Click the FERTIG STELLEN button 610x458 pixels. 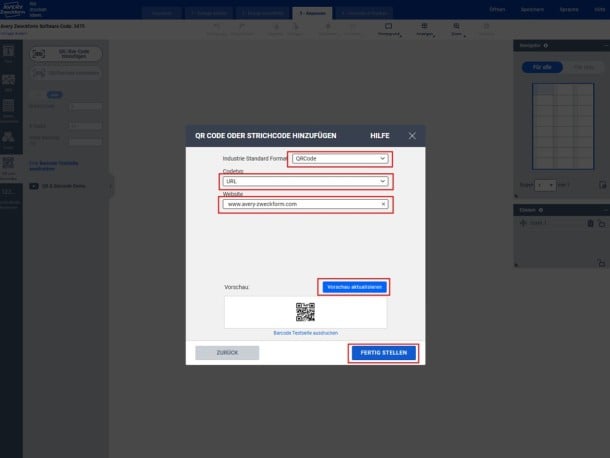pos(384,353)
